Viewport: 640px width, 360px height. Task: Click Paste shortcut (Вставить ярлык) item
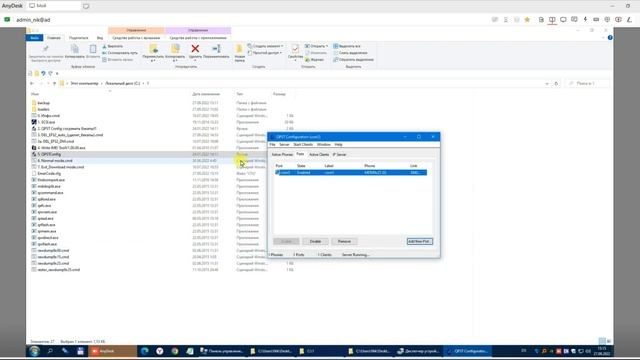coord(118,60)
